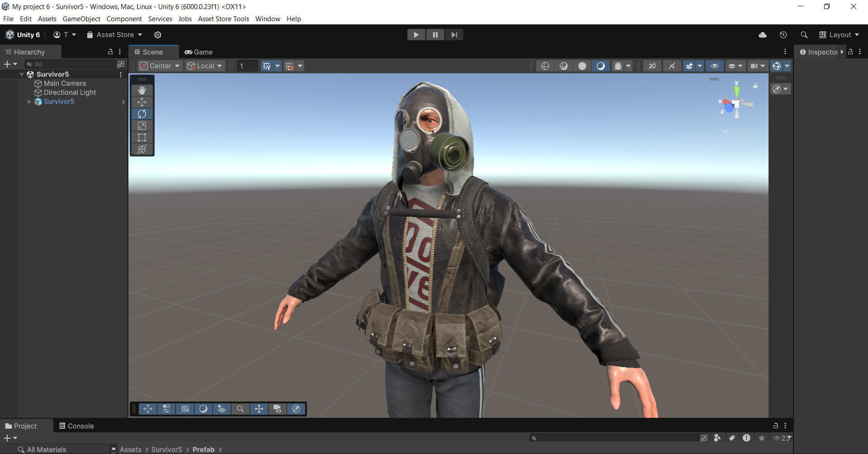The height and width of the screenshot is (454, 868).
Task: Toggle 2D view mode
Action: (x=652, y=66)
